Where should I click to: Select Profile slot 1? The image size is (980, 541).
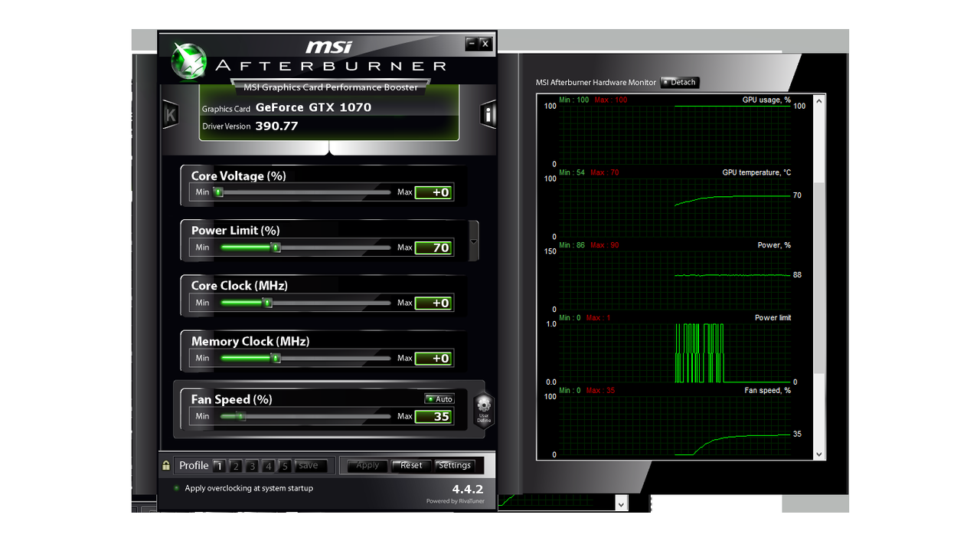219,466
